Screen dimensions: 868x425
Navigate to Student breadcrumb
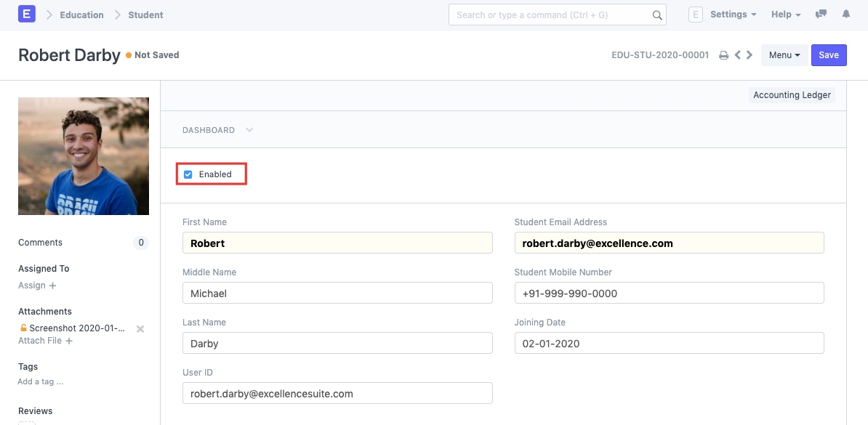click(x=145, y=15)
